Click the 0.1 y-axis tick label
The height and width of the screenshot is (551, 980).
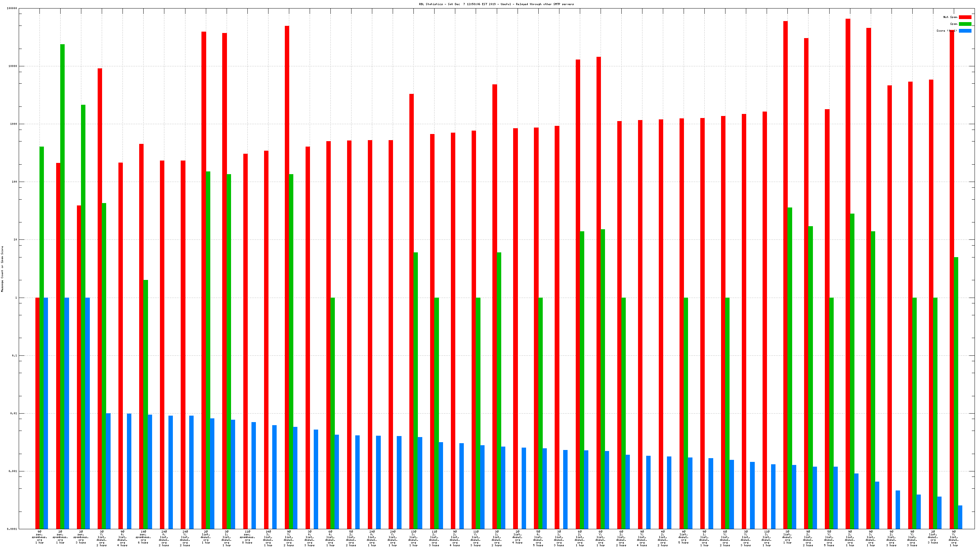[x=14, y=355]
